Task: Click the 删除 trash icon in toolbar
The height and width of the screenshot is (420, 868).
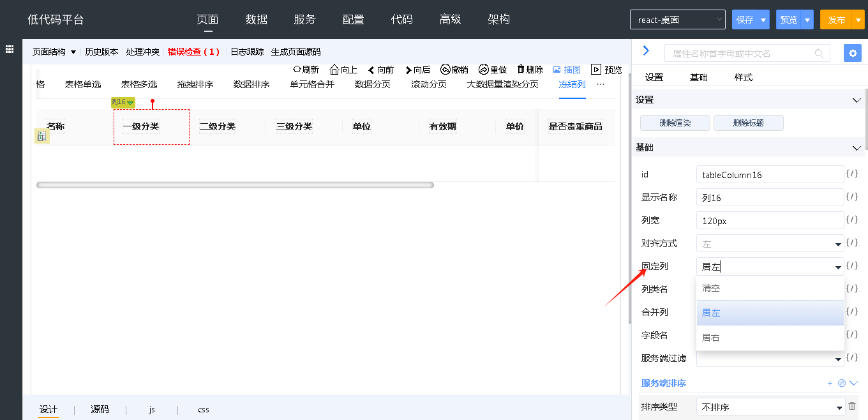Action: [521, 70]
